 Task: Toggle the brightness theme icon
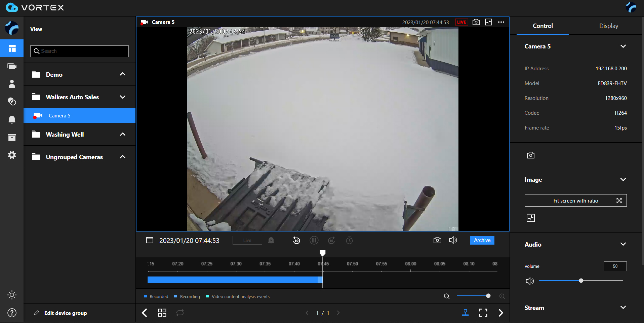12,295
